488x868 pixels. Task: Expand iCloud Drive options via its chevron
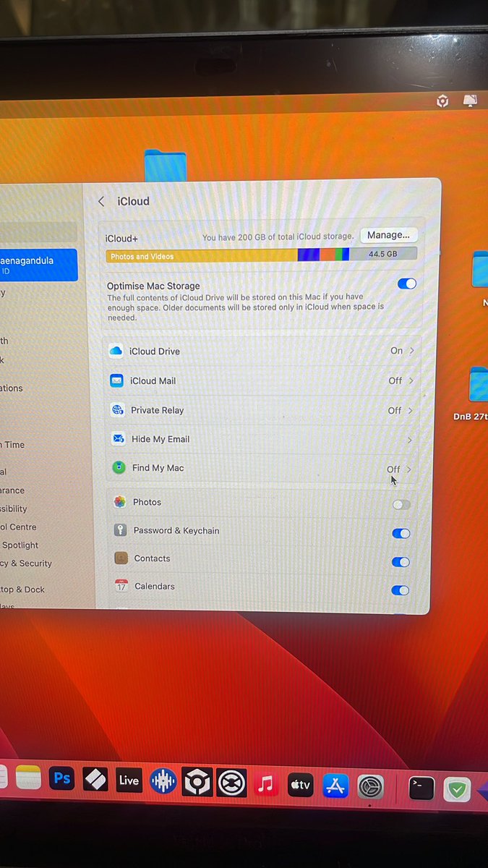coord(412,350)
